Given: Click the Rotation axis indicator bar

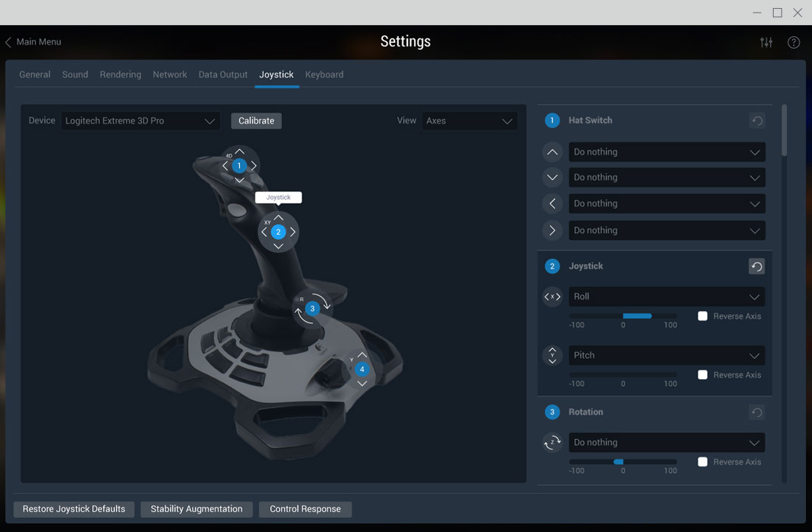Looking at the screenshot, I should tap(623, 462).
